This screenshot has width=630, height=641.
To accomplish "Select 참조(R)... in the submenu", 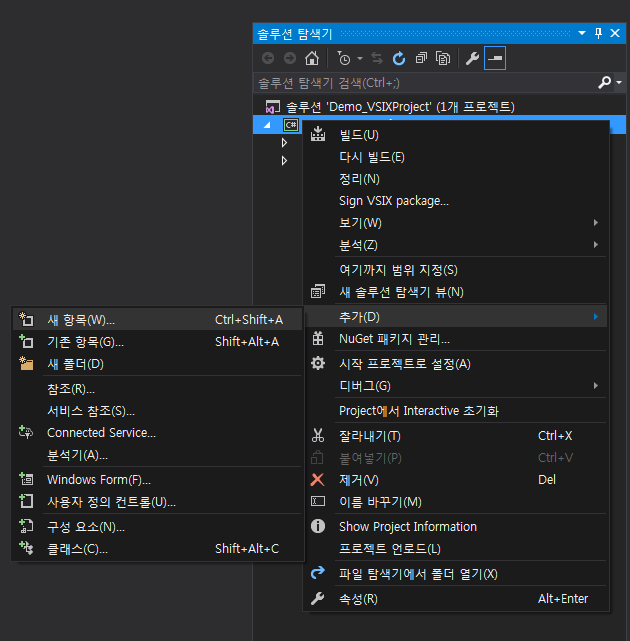I will [158, 389].
